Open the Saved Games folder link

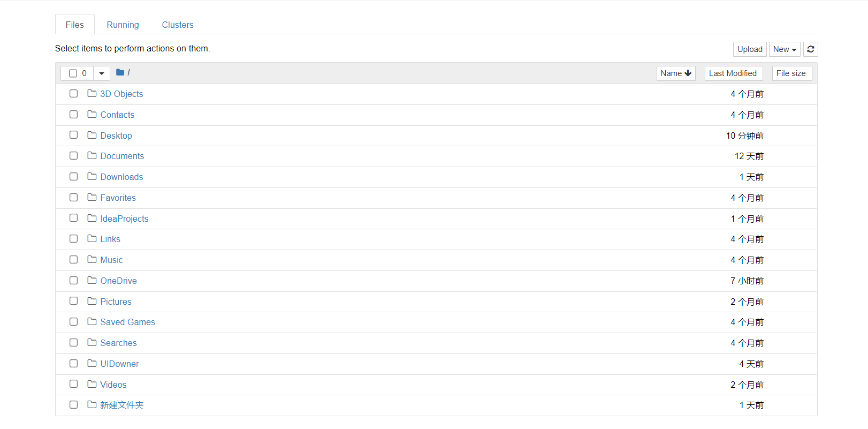point(127,322)
